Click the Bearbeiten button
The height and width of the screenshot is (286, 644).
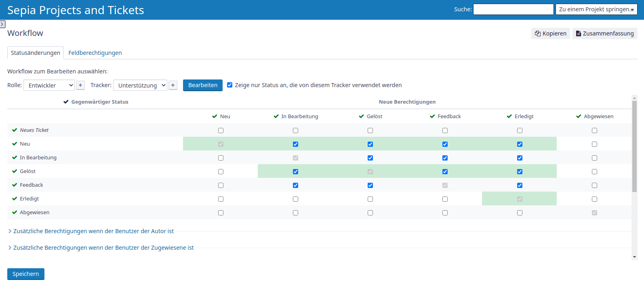202,85
